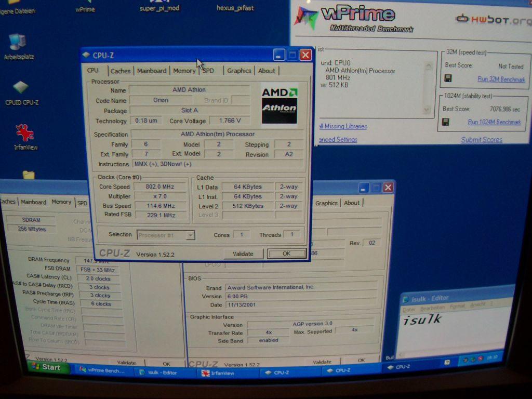
Task: Click the Code Name field Orion
Action: coord(161,100)
